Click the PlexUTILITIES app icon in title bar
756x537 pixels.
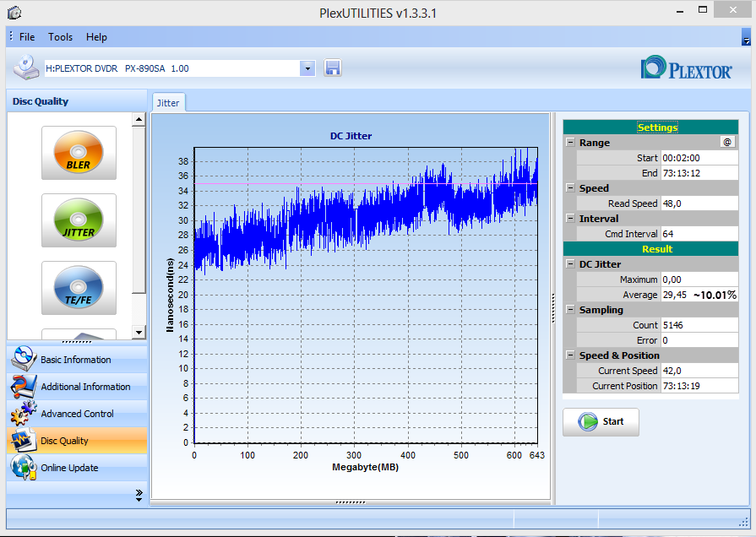14,13
